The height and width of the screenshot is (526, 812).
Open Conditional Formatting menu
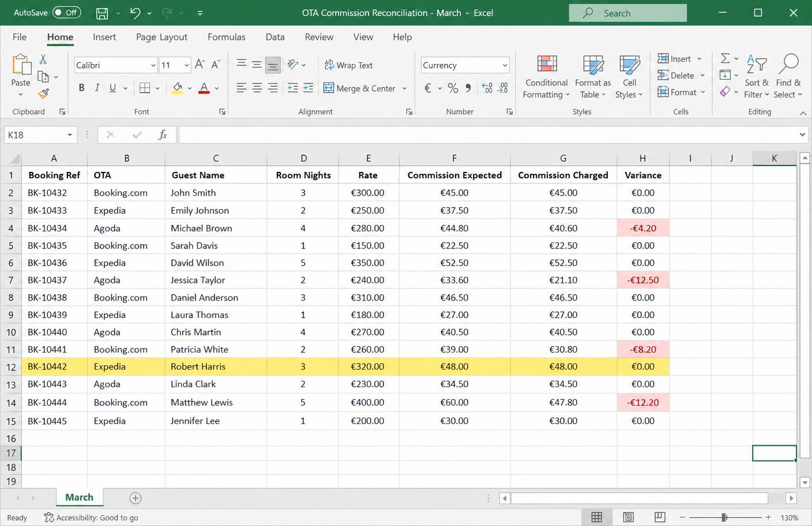click(x=546, y=77)
